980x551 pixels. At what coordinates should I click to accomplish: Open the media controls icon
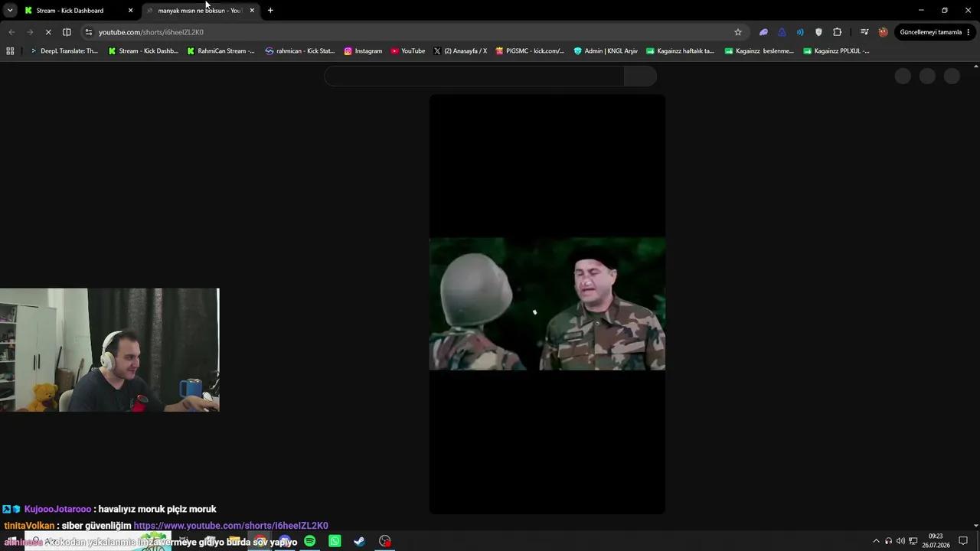tap(864, 32)
